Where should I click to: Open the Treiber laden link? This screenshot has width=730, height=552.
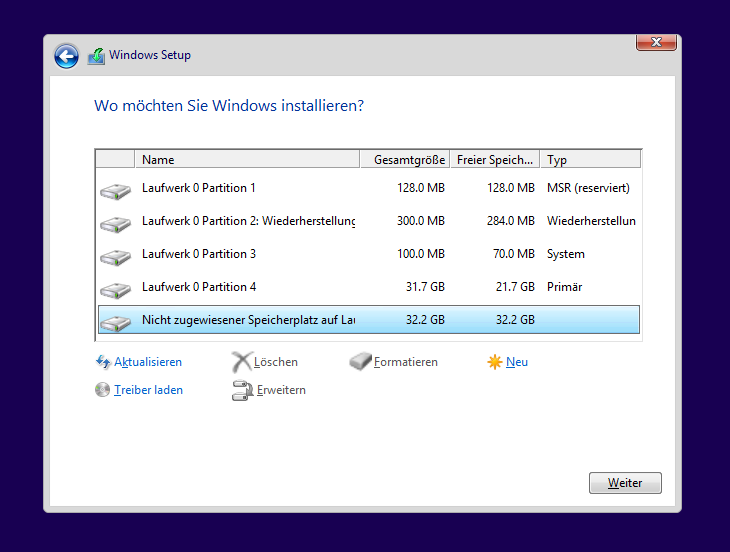(x=149, y=390)
